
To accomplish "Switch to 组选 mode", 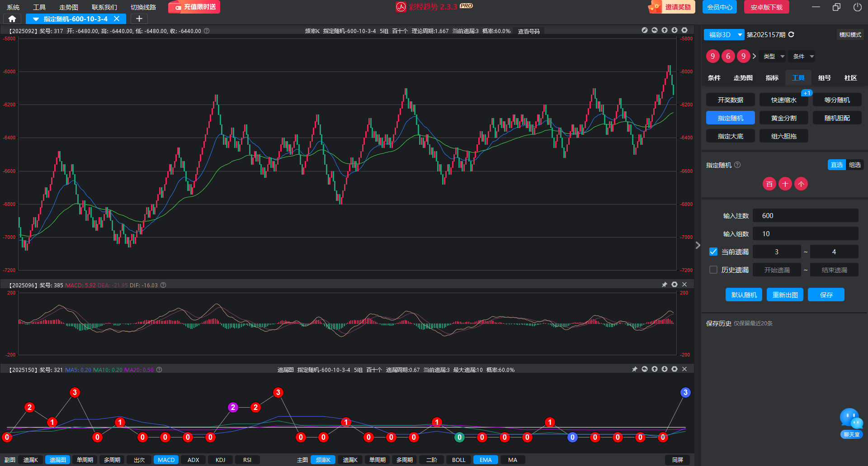I will tap(855, 165).
